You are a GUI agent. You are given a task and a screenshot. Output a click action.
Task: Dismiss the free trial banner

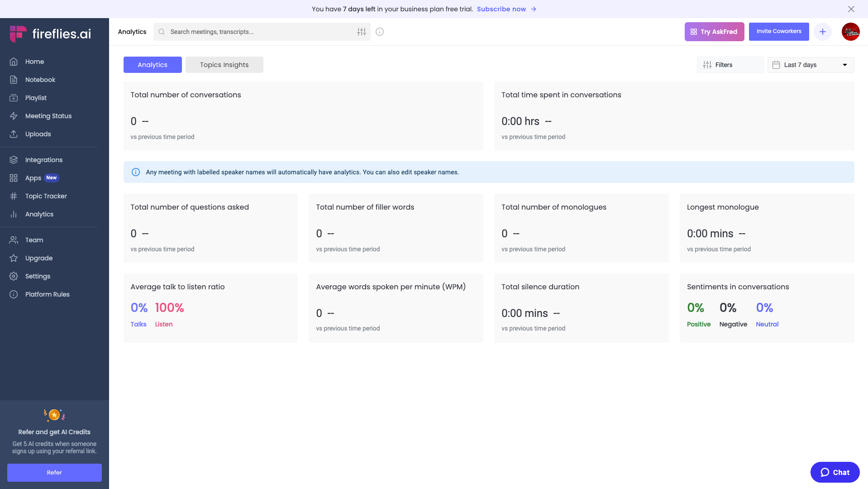(851, 9)
